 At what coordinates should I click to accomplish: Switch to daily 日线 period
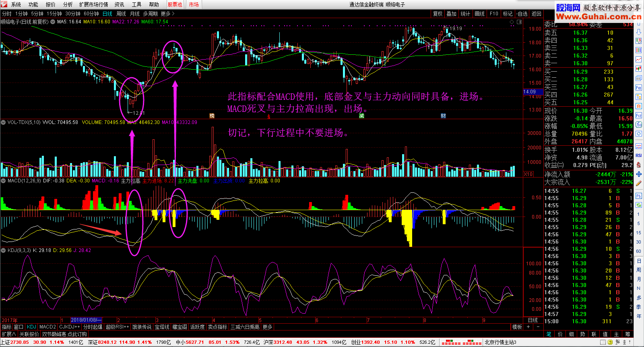pos(107,14)
